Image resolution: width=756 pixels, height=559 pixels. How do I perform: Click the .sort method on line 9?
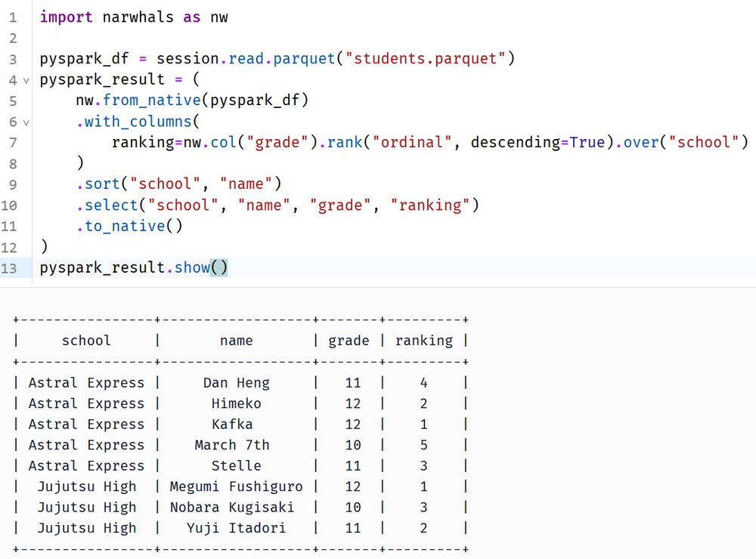click(x=98, y=184)
